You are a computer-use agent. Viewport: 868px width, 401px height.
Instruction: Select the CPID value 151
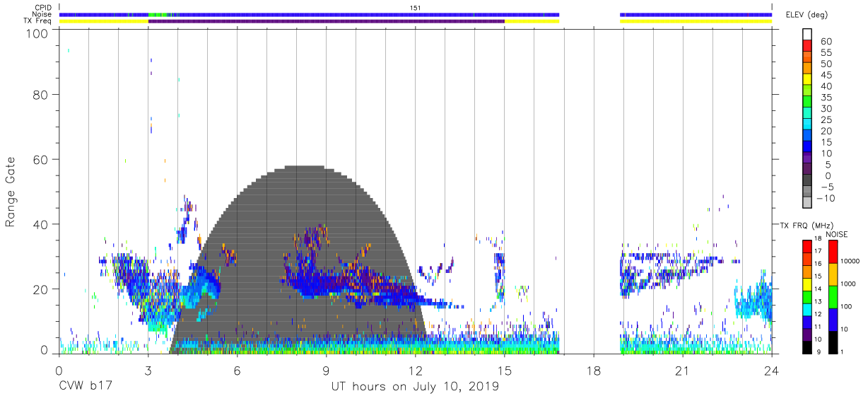click(415, 8)
